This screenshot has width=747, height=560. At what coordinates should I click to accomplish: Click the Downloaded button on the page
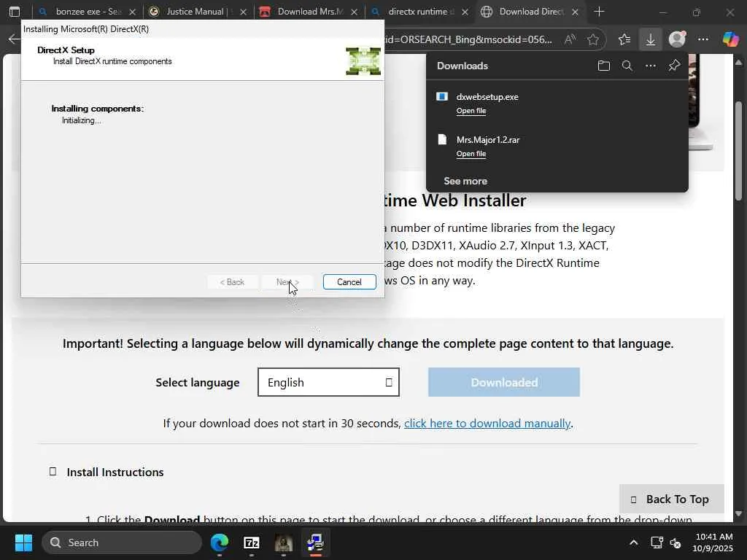(x=503, y=382)
